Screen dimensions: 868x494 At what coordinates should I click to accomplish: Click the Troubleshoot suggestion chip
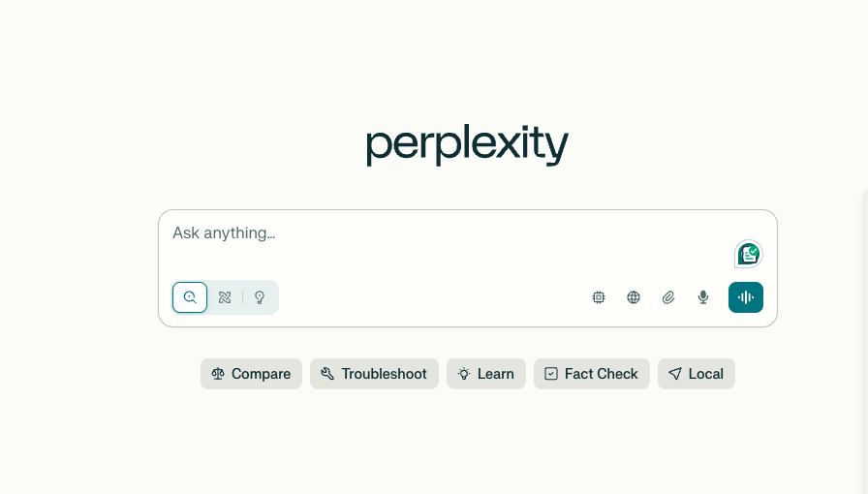(x=374, y=374)
